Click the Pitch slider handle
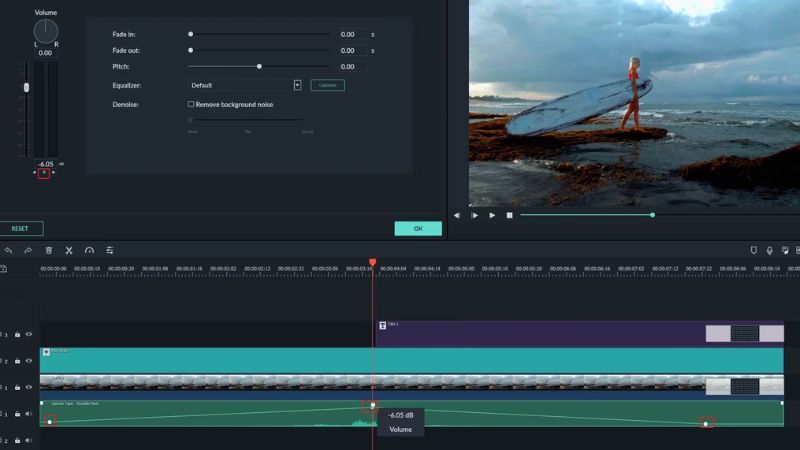Viewport: 800px width, 450px height. 259,66
